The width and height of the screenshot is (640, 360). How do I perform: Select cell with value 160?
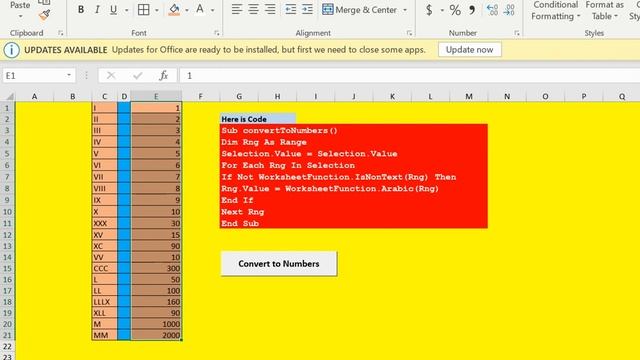[x=156, y=302]
